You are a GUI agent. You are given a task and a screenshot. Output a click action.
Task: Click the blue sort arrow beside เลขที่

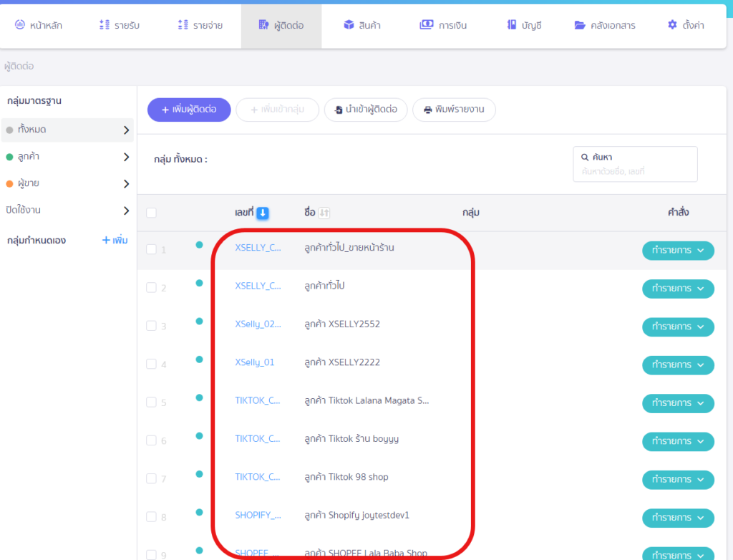[x=263, y=213]
